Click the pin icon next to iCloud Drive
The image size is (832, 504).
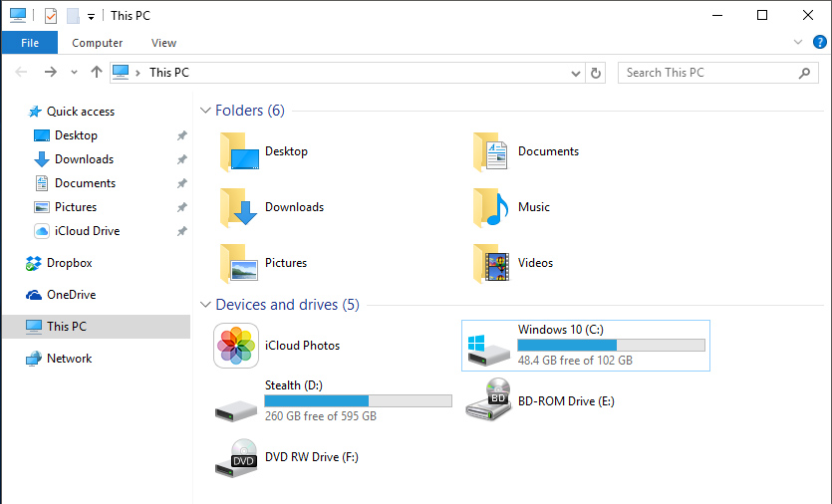pos(182,231)
